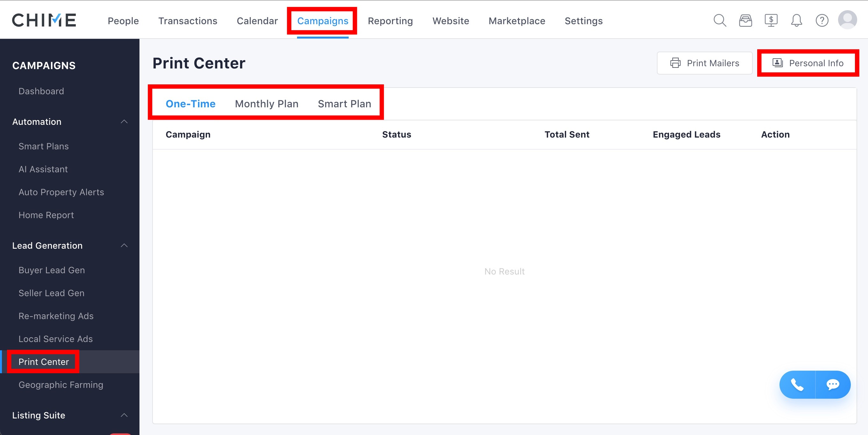The height and width of the screenshot is (435, 868).
Task: Open the chat bubble icon
Action: [833, 384]
